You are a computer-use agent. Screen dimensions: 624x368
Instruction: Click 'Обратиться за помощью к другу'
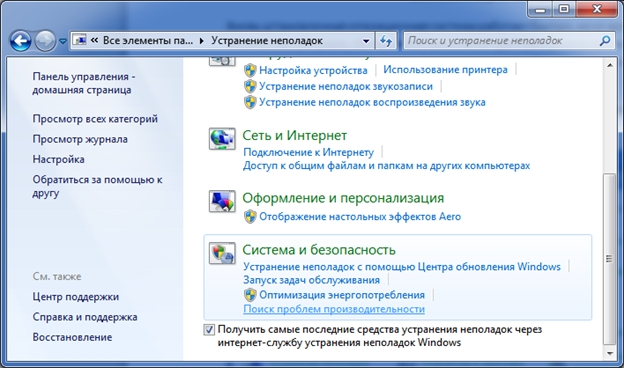tap(97, 186)
